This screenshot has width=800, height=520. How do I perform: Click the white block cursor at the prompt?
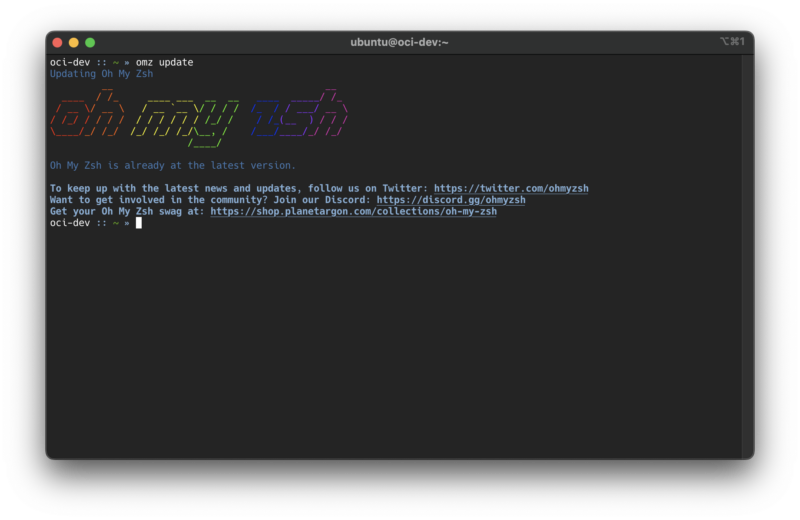[139, 223]
